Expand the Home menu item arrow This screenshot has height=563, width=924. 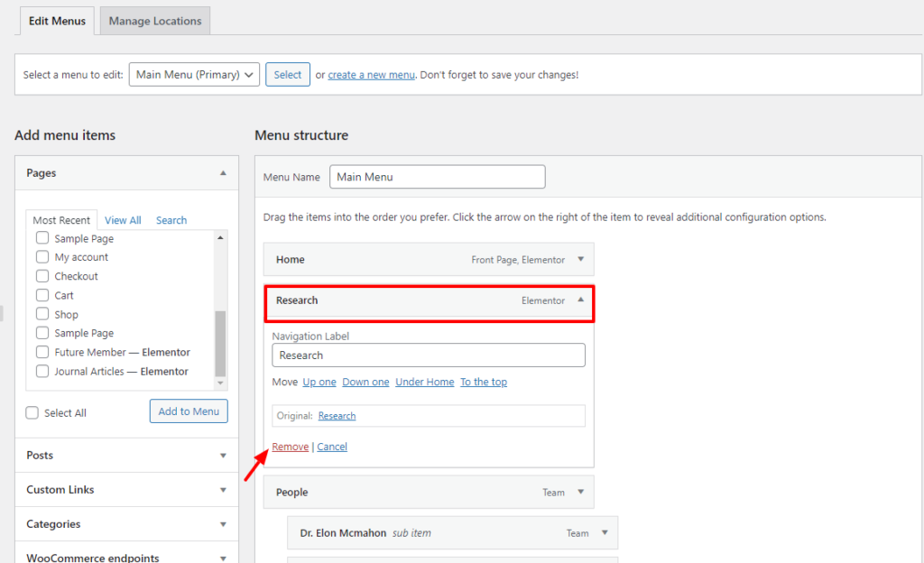pos(580,259)
